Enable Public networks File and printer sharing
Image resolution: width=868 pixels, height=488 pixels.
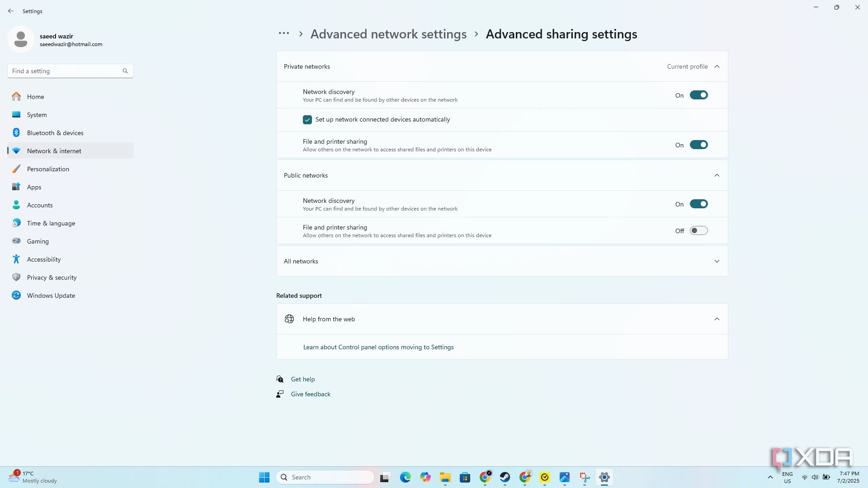(x=698, y=231)
